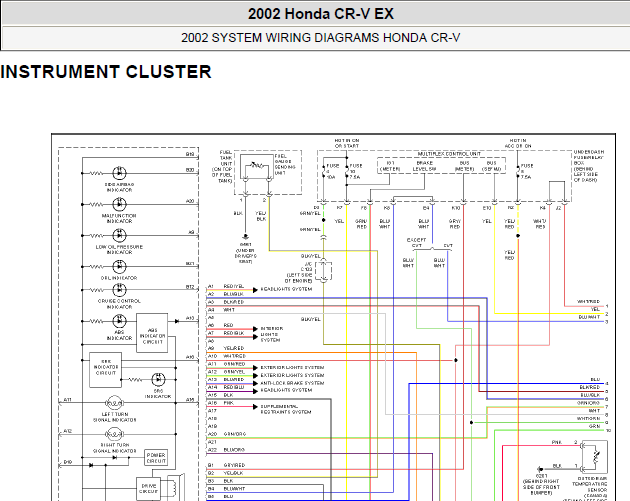Click the 'DRIVE CIRCUIT' box
The height and width of the screenshot is (501, 630).
(x=148, y=489)
